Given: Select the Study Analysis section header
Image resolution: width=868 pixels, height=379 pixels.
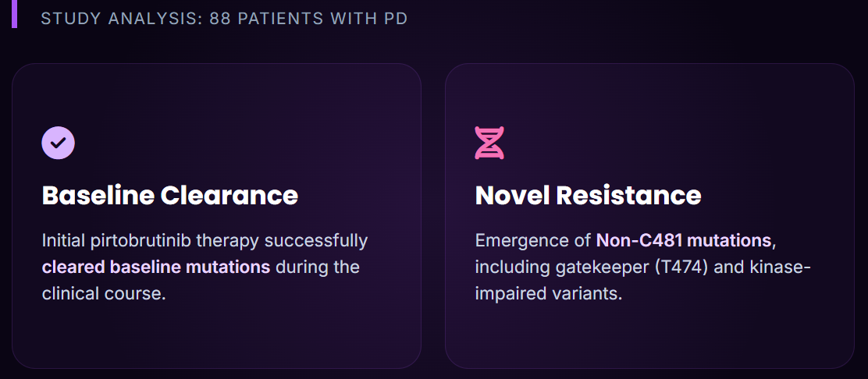Looking at the screenshot, I should pyautogui.click(x=224, y=18).
